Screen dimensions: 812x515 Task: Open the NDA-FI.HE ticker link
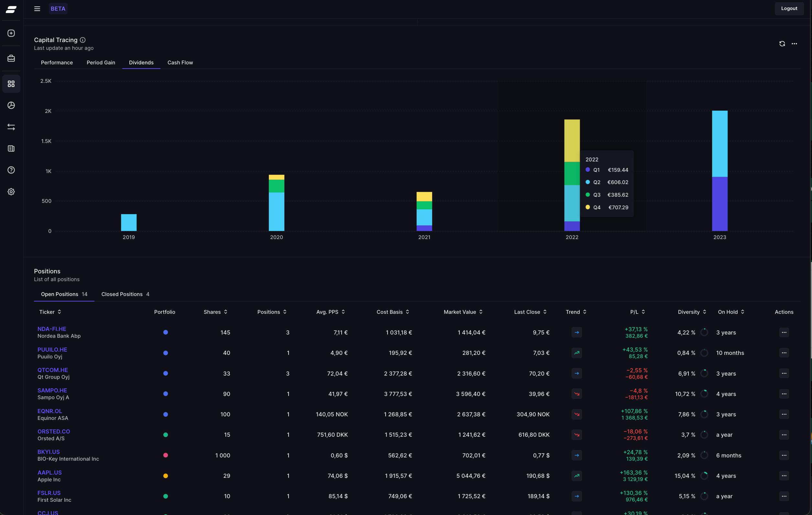pyautogui.click(x=51, y=329)
